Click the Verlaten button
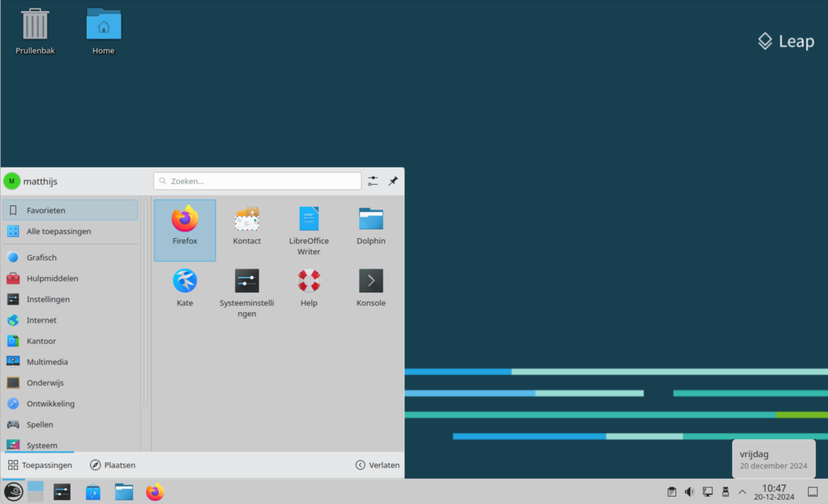The height and width of the screenshot is (504, 828). pyautogui.click(x=377, y=465)
